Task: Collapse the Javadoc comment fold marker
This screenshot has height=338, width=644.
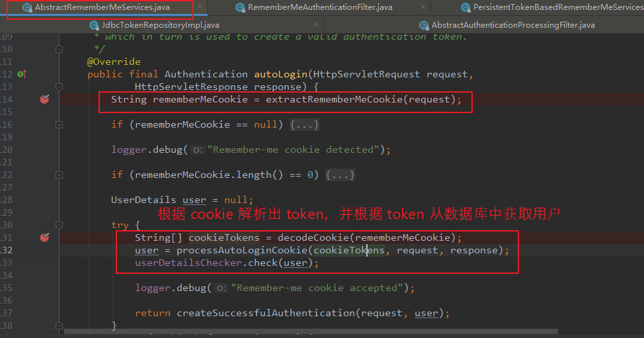Action: (59, 50)
